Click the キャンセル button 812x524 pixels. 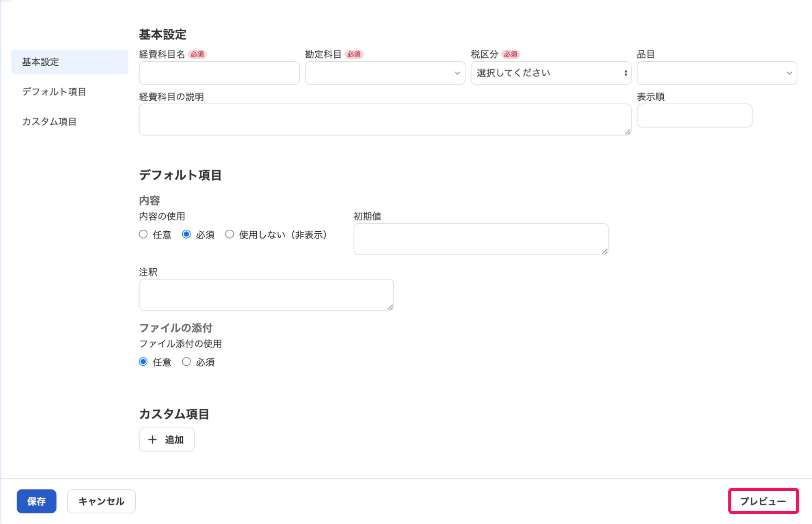101,501
